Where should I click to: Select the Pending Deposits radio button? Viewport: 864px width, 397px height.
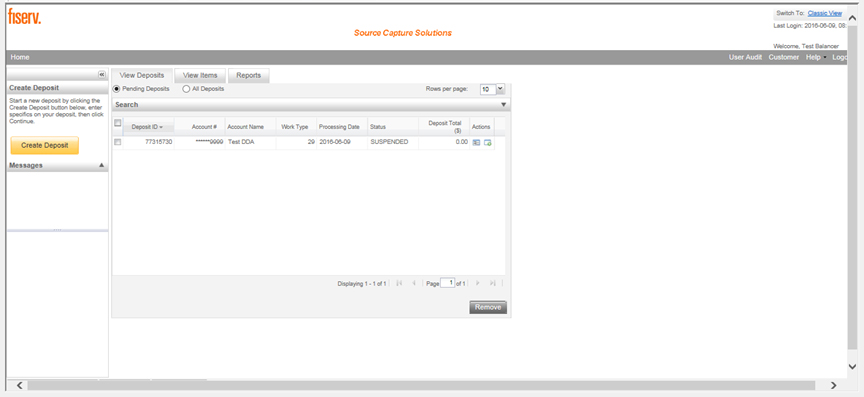click(x=116, y=89)
